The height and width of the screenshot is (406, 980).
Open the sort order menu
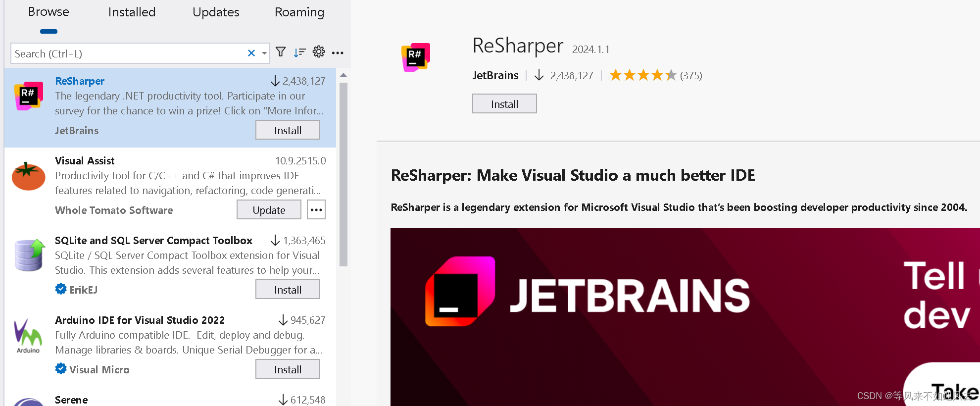click(299, 52)
